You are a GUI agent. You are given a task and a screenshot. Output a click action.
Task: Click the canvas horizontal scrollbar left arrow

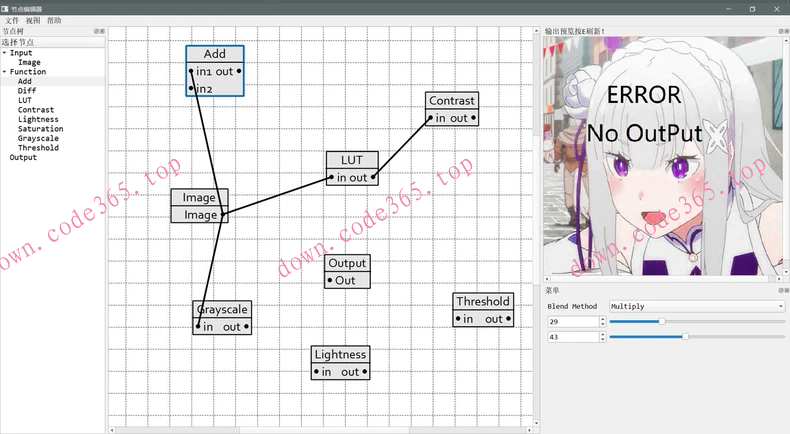coord(112,430)
